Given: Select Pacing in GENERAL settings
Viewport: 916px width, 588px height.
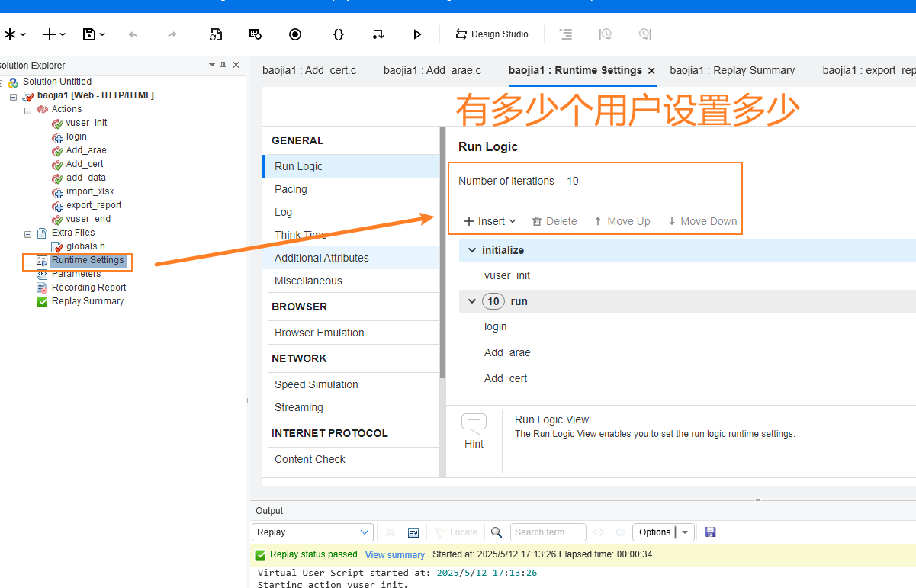Looking at the screenshot, I should 291,189.
